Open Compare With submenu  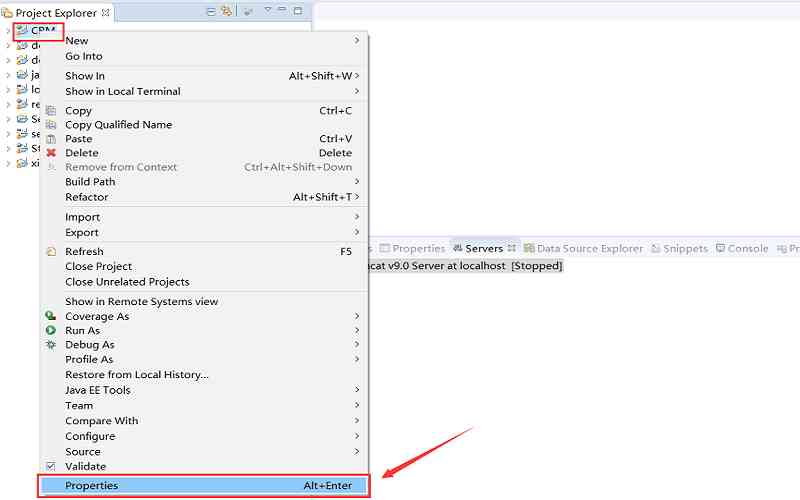click(204, 421)
